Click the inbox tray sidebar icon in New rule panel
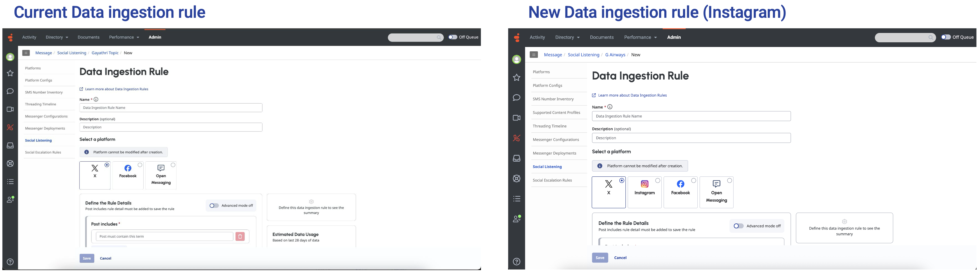The width and height of the screenshot is (980, 273). pyautogui.click(x=516, y=158)
